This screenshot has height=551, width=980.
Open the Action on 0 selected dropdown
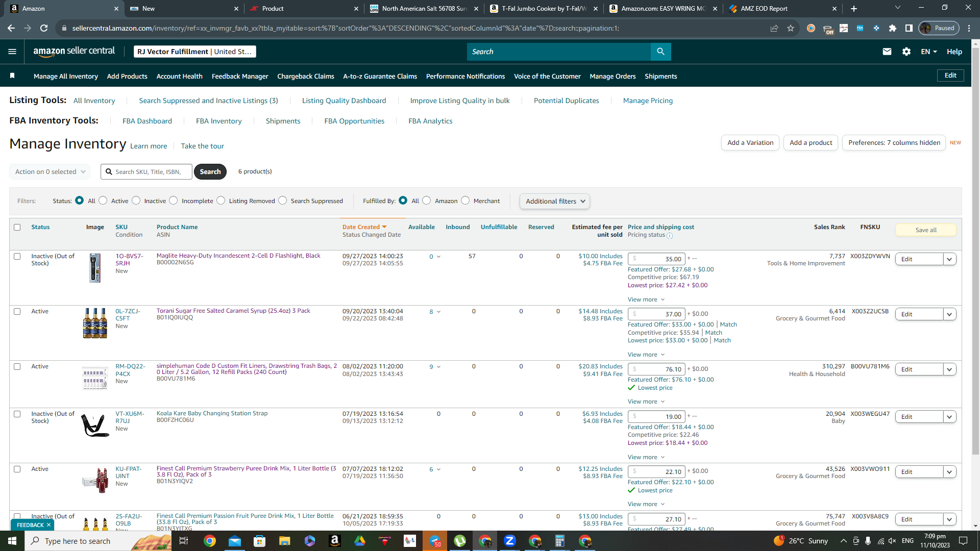tap(50, 171)
